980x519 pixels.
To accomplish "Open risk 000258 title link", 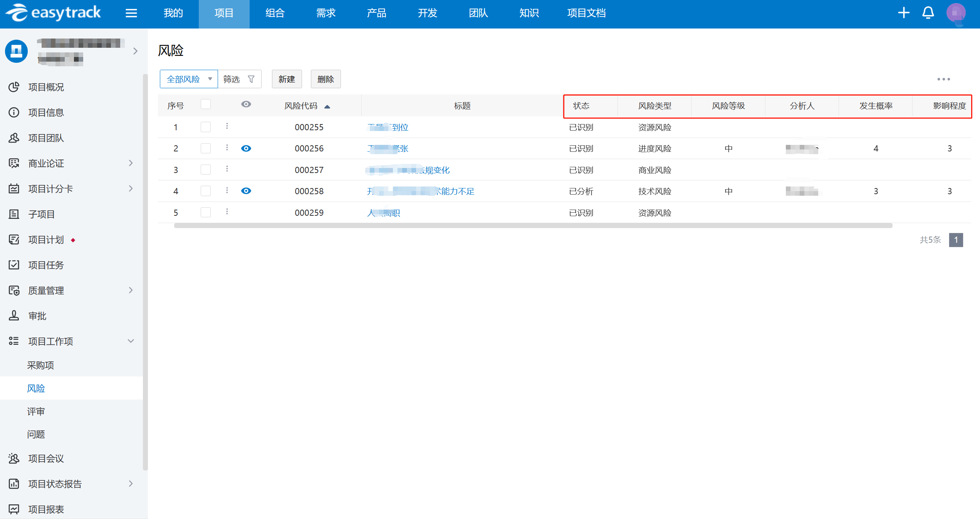I will click(421, 191).
